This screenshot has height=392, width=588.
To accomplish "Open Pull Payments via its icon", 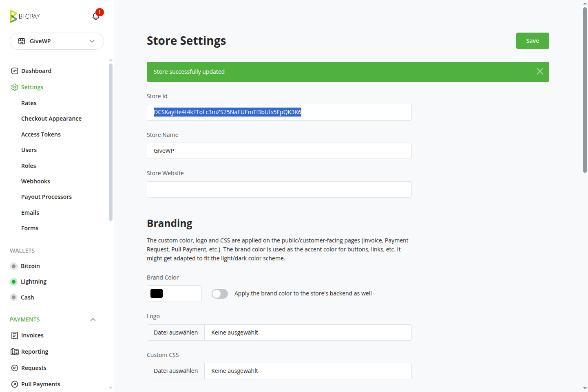I will point(15,384).
